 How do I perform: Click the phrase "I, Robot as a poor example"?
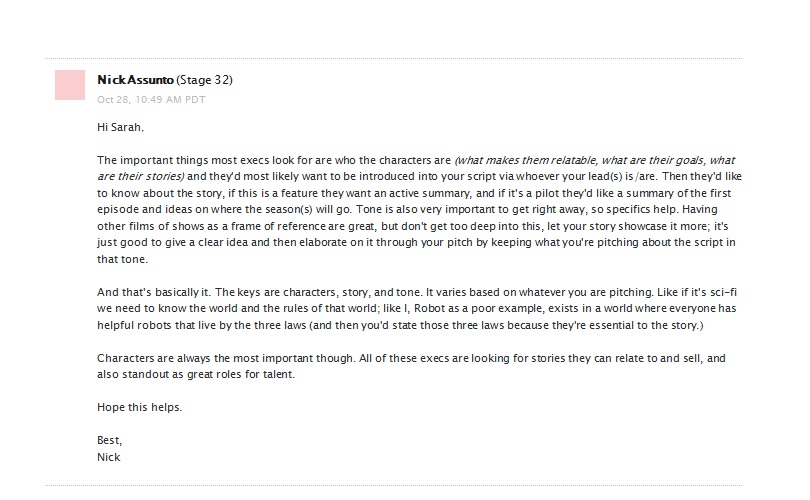pyautogui.click(x=470, y=308)
